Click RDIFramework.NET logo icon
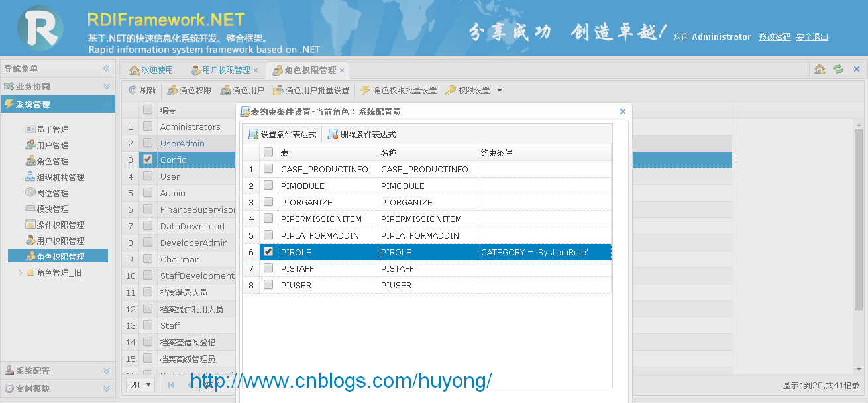This screenshot has width=868, height=403. (x=40, y=28)
